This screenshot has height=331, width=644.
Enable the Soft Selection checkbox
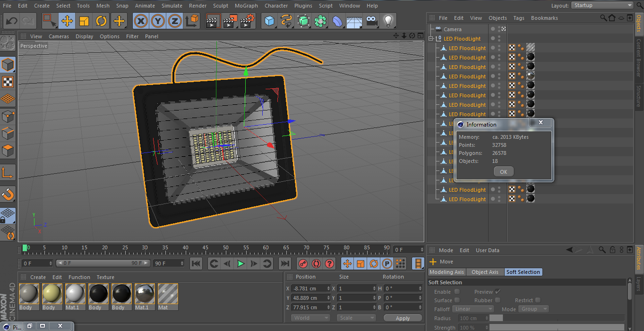[456, 292]
